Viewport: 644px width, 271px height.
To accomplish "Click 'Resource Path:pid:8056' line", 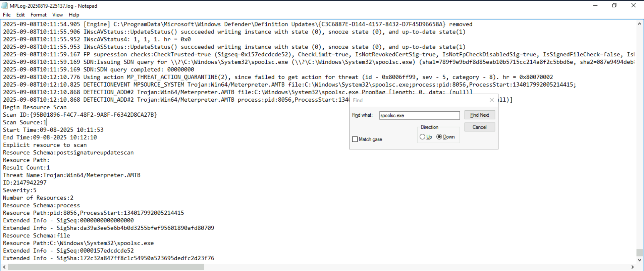I will click(94, 213).
